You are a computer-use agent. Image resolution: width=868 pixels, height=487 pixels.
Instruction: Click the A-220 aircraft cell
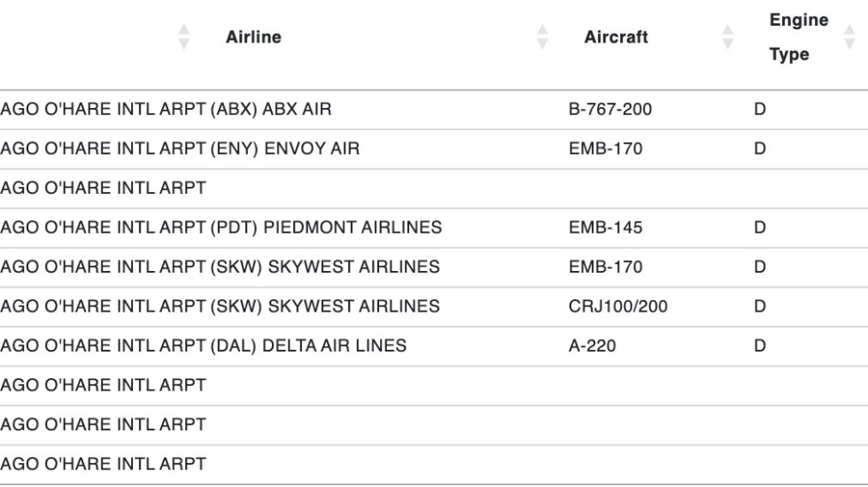click(592, 345)
